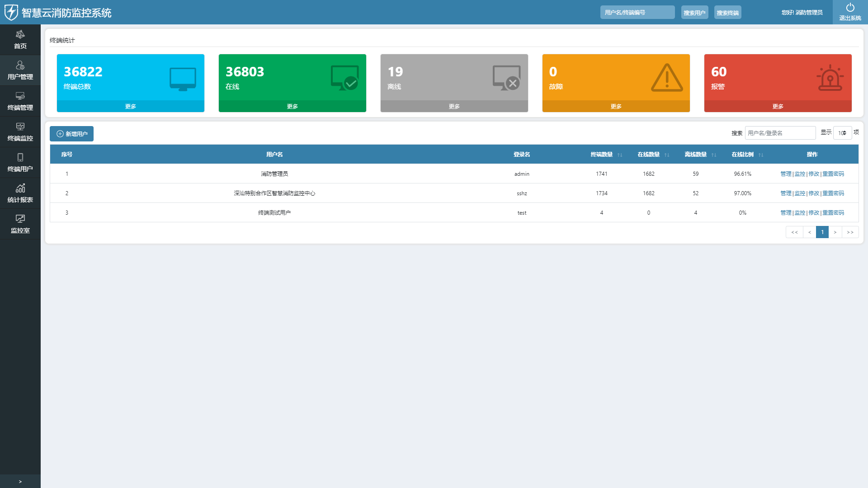Open 统计报表 statistics report icon
Image resolution: width=868 pixels, height=488 pixels.
pos(20,188)
